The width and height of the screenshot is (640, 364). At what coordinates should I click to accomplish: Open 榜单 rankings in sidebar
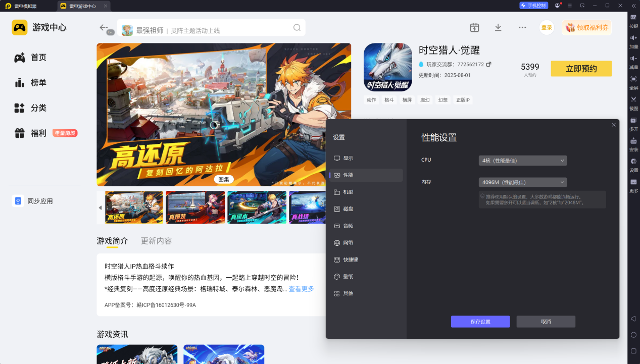[31, 83]
